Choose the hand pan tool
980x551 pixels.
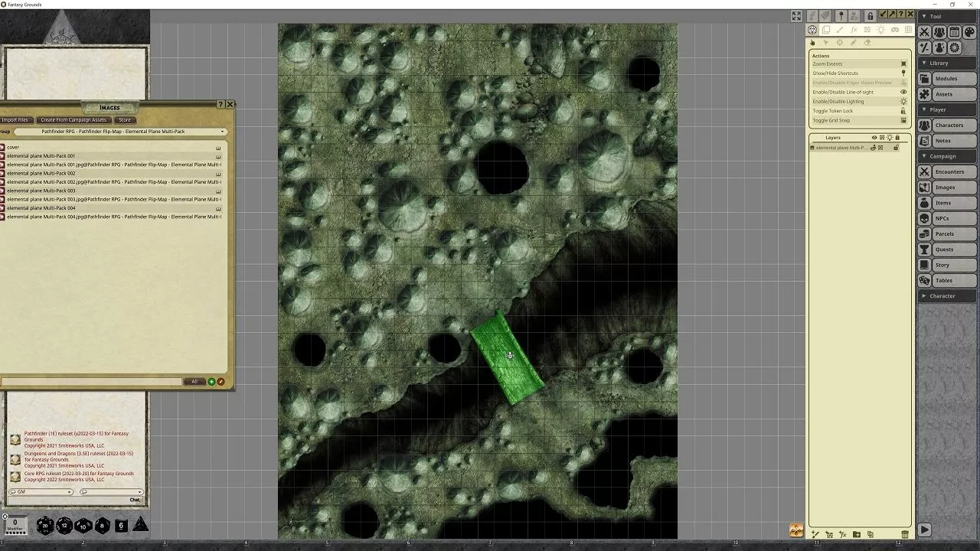coord(812,43)
